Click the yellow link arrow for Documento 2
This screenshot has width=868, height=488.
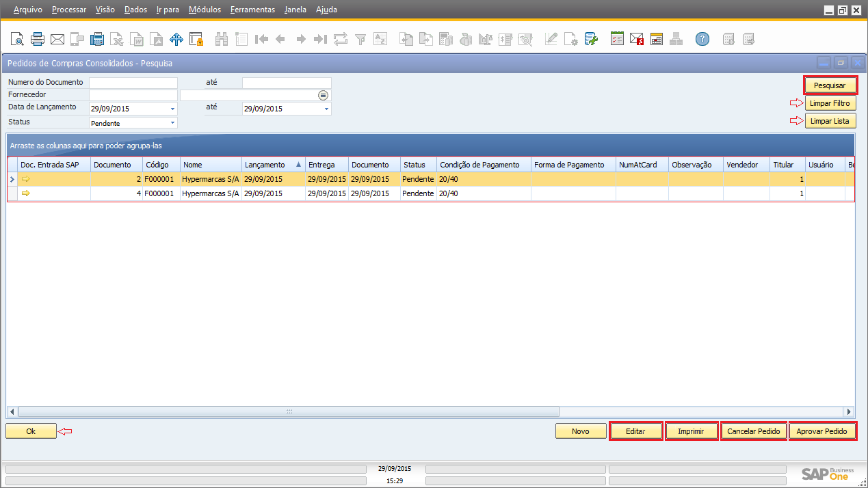point(26,179)
